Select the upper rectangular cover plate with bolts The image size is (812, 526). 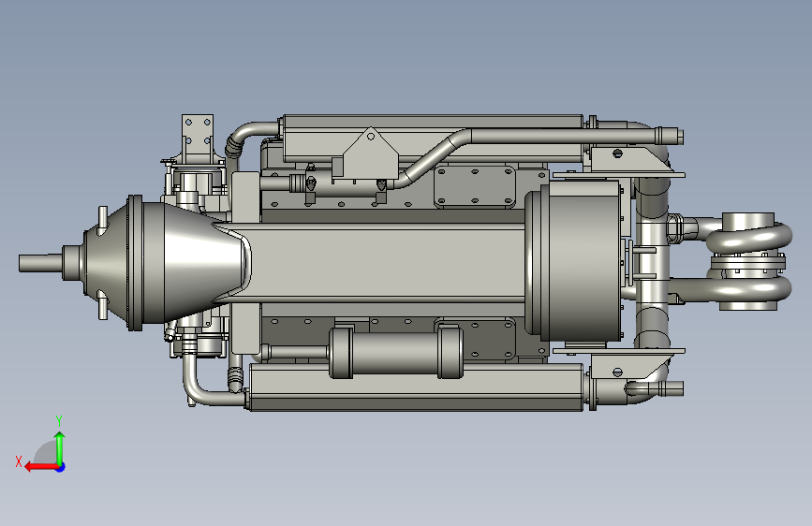(x=475, y=186)
